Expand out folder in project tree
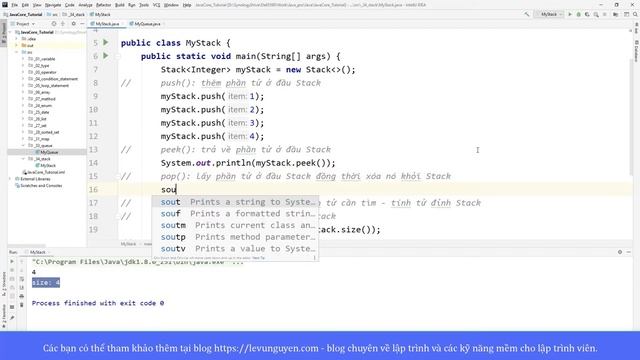The width and height of the screenshot is (640, 360). point(17,45)
